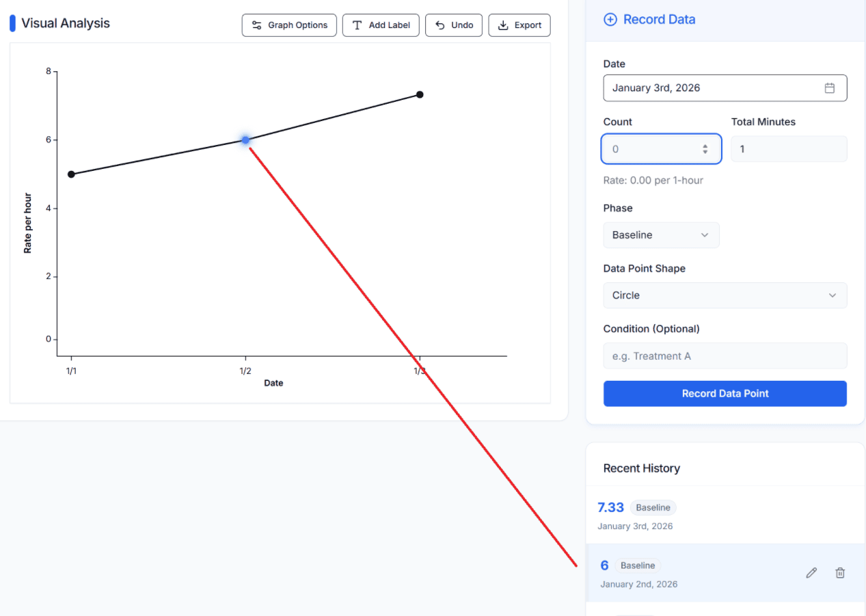The height and width of the screenshot is (616, 866).
Task: Click the Condition (Optional) text field
Action: [725, 356]
